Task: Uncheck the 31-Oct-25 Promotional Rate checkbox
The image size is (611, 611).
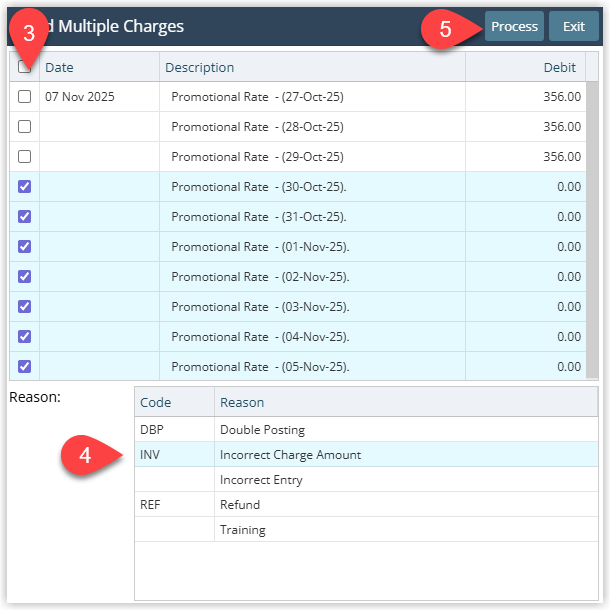Action: [x=25, y=216]
